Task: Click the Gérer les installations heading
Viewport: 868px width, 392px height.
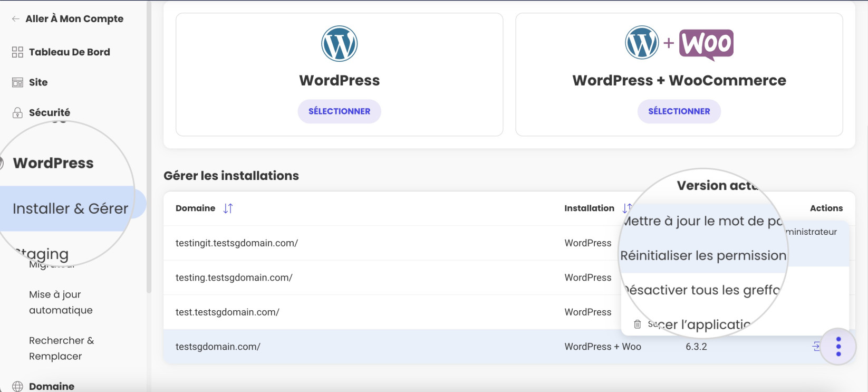Action: [231, 176]
